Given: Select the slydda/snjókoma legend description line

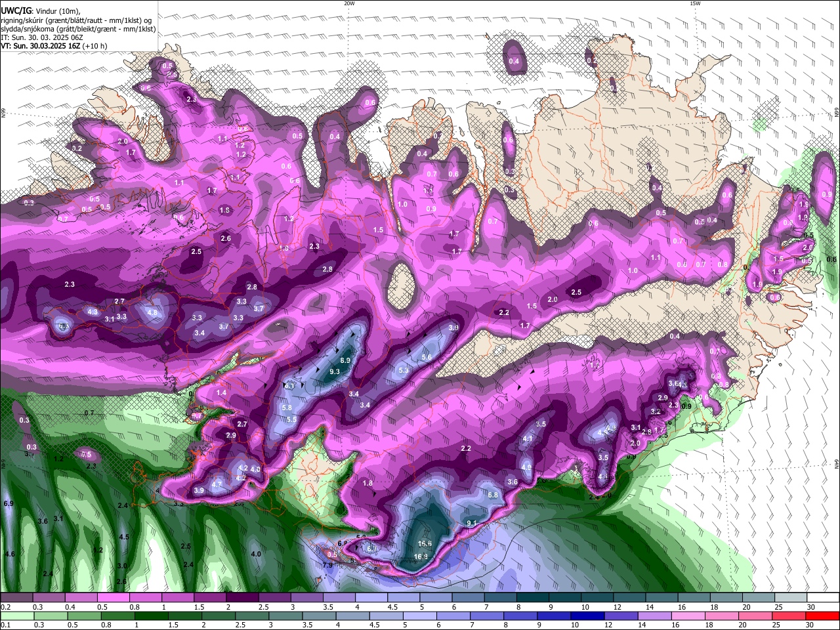Looking at the screenshot, I should (x=79, y=29).
